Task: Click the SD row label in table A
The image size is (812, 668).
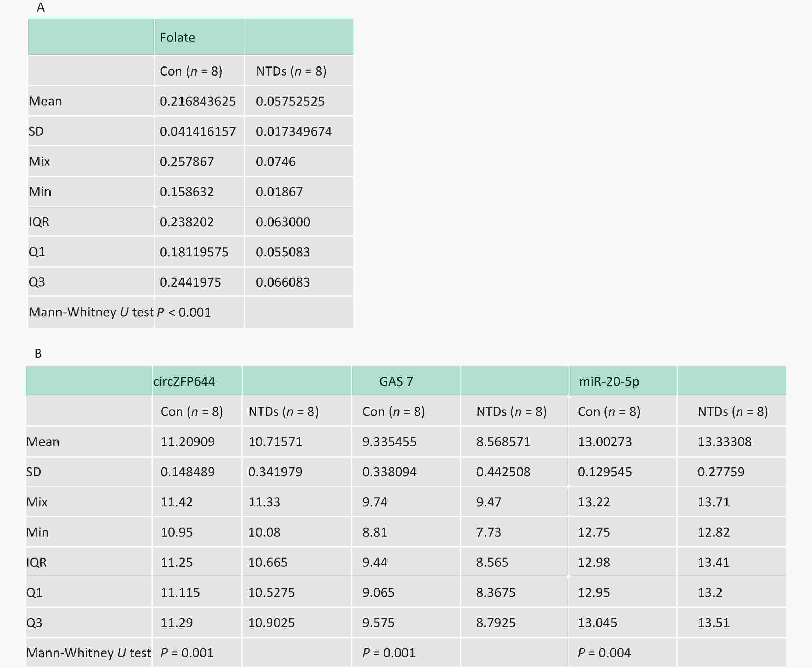Action: coord(36,131)
